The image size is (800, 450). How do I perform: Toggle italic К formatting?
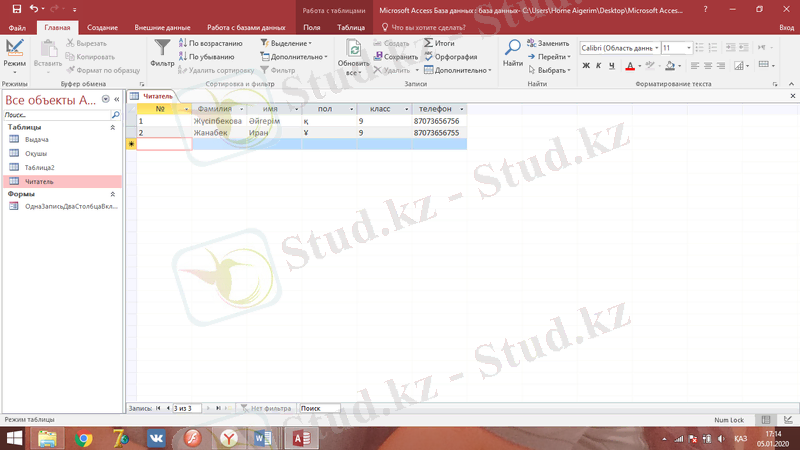(597, 66)
